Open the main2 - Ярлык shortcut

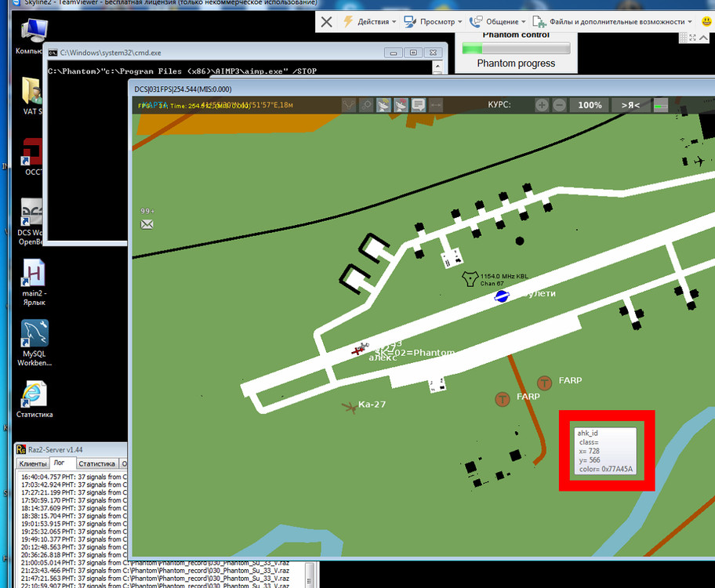[34, 282]
